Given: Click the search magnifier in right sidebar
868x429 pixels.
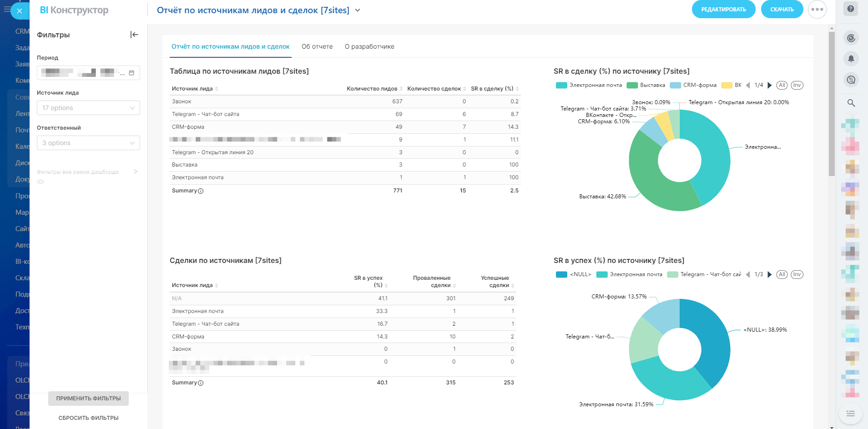Looking at the screenshot, I should pos(851,103).
